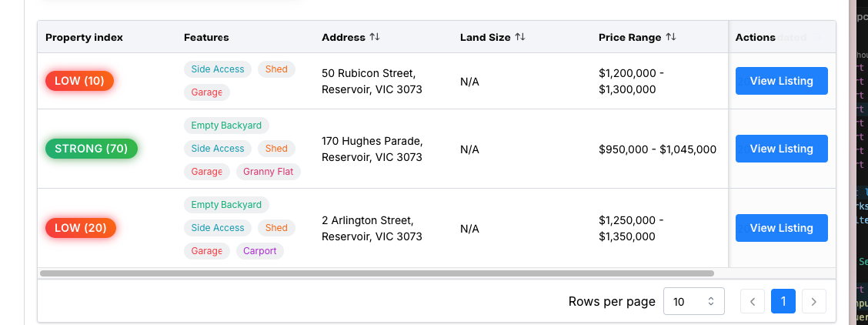Image resolution: width=868 pixels, height=325 pixels.
Task: Click Empty Backyard tag on Hughes Parade row
Action: 226,126
